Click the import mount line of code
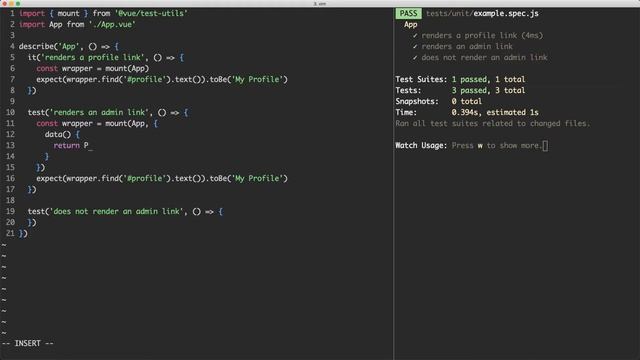The image size is (640, 360). (x=103, y=13)
